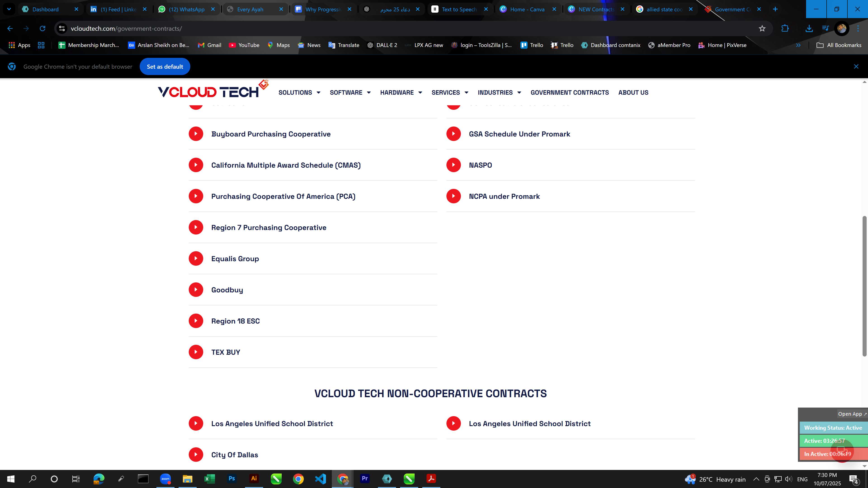Click the red play icon beside NCPA under Promark

pos(453,196)
